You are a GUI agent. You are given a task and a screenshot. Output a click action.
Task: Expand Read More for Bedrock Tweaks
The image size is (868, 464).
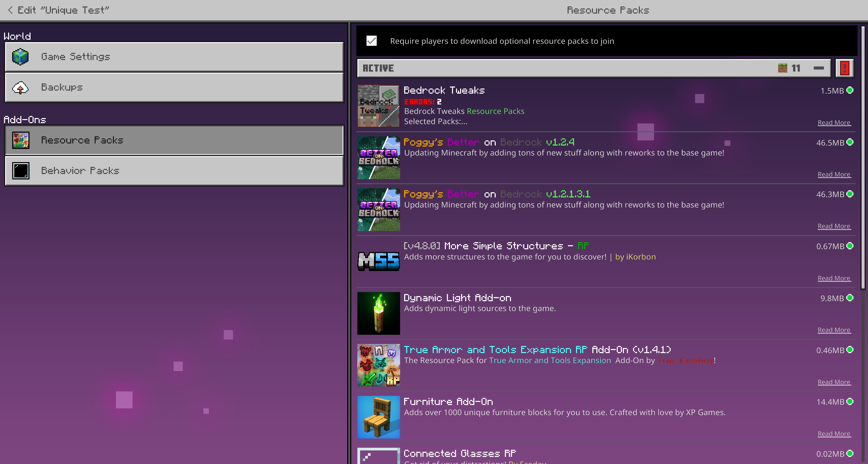click(x=834, y=123)
